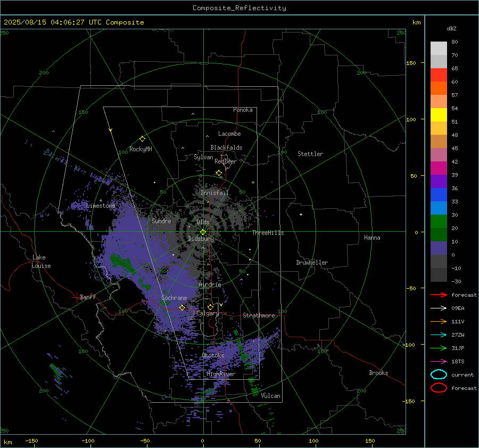479x448 pixels.
Task: Click the 36 dBZ purple color swatch
Action: (x=439, y=181)
